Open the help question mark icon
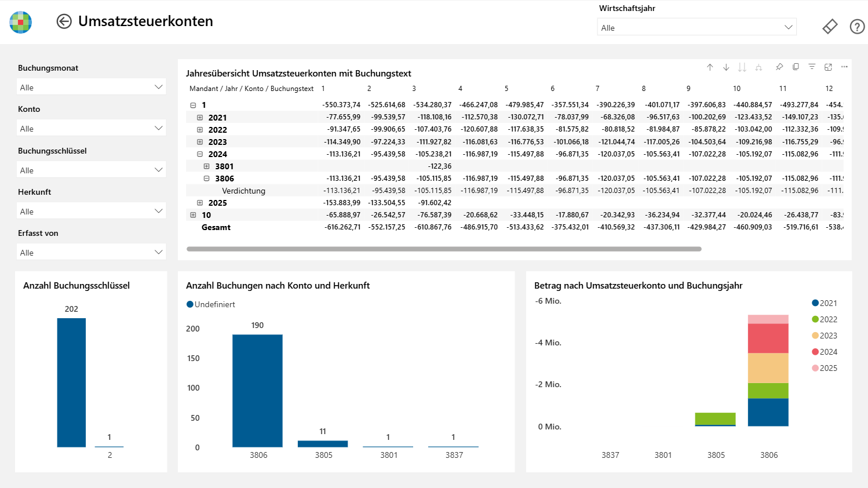The height and width of the screenshot is (488, 868). [x=857, y=27]
